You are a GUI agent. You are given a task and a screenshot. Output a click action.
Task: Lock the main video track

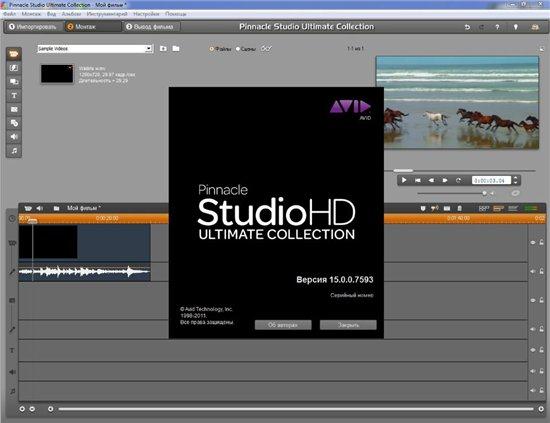[541, 242]
